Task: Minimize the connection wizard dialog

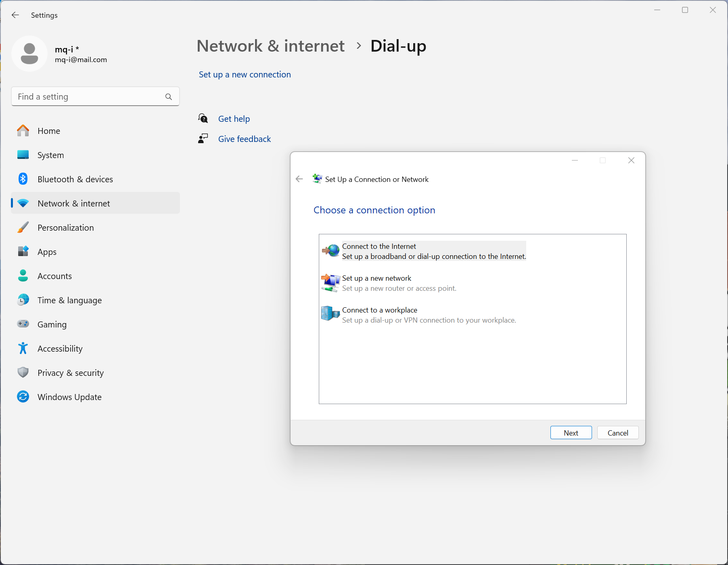Action: pos(575,161)
